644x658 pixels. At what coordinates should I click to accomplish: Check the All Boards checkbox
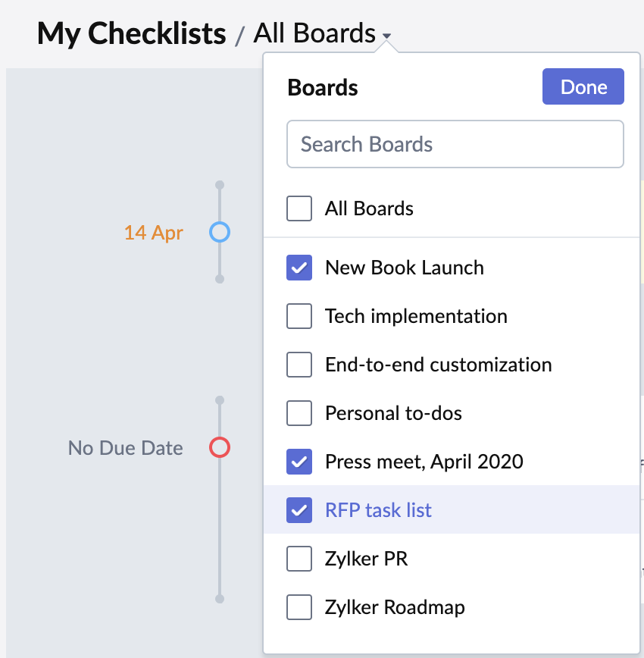point(299,208)
